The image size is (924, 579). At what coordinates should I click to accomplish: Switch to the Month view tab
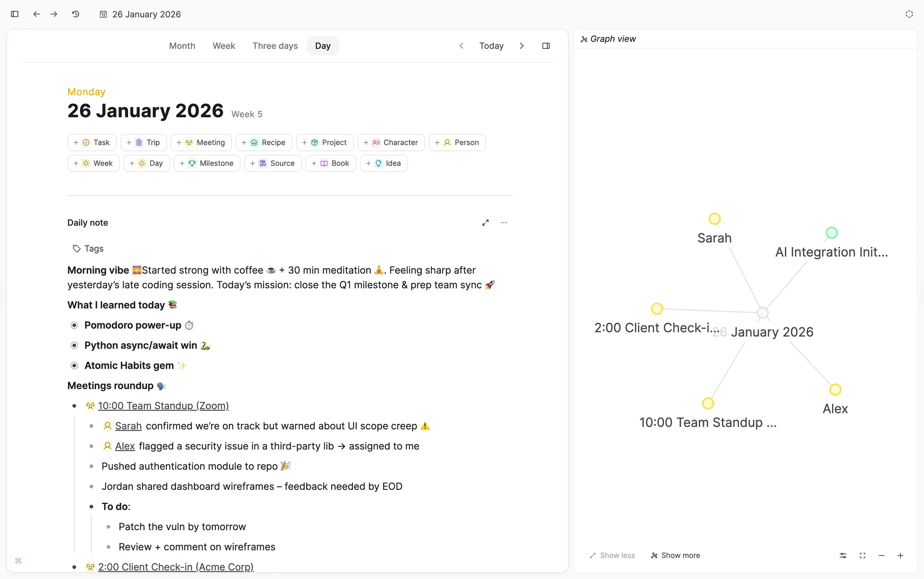[182, 46]
